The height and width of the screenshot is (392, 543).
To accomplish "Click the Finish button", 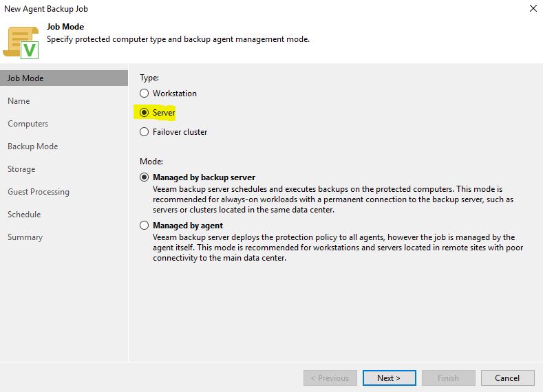I will point(448,378).
